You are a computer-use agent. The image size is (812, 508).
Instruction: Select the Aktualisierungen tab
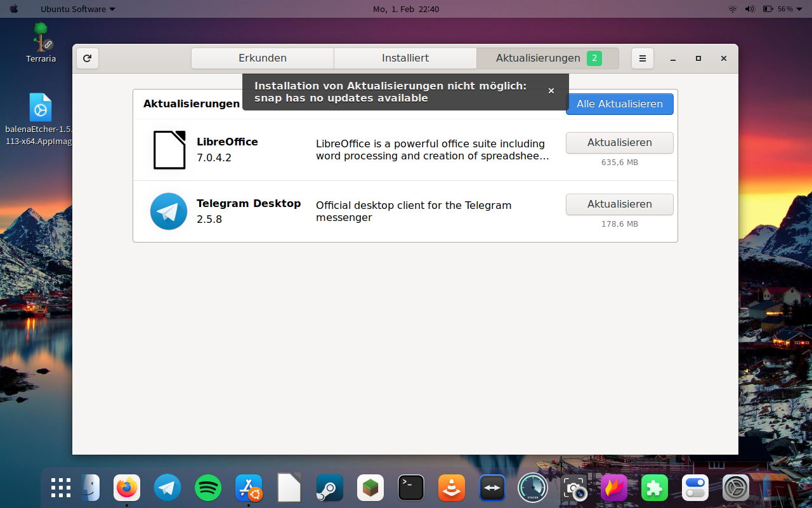[x=548, y=58]
